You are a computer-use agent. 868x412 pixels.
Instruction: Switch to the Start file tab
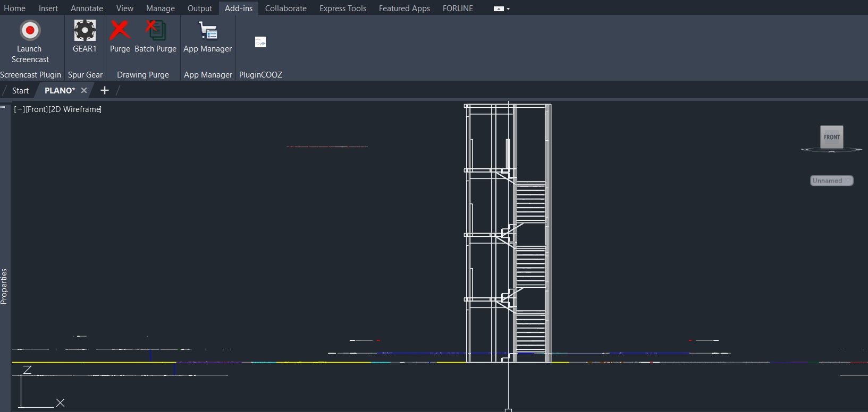[20, 91]
